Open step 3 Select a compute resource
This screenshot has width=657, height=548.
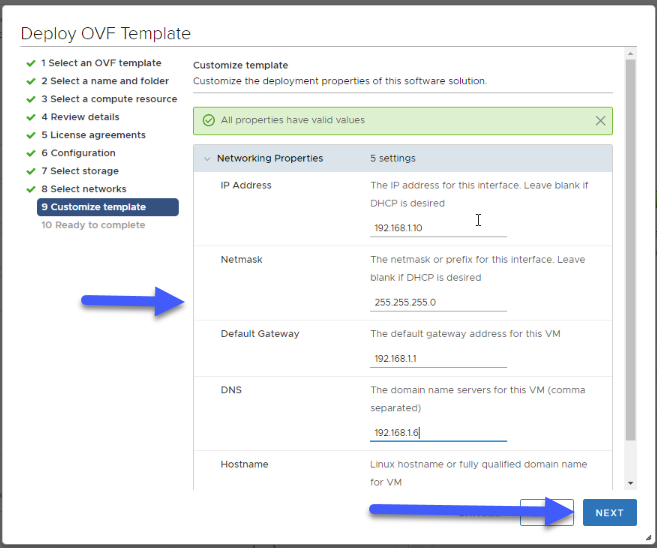(x=109, y=99)
